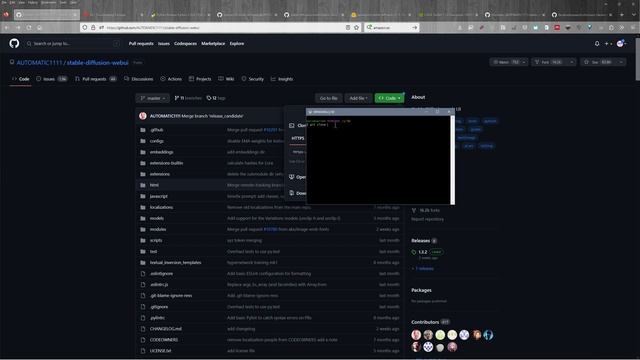The width and height of the screenshot is (640, 360).
Task: Open the Add file dropdown
Action: [358, 98]
